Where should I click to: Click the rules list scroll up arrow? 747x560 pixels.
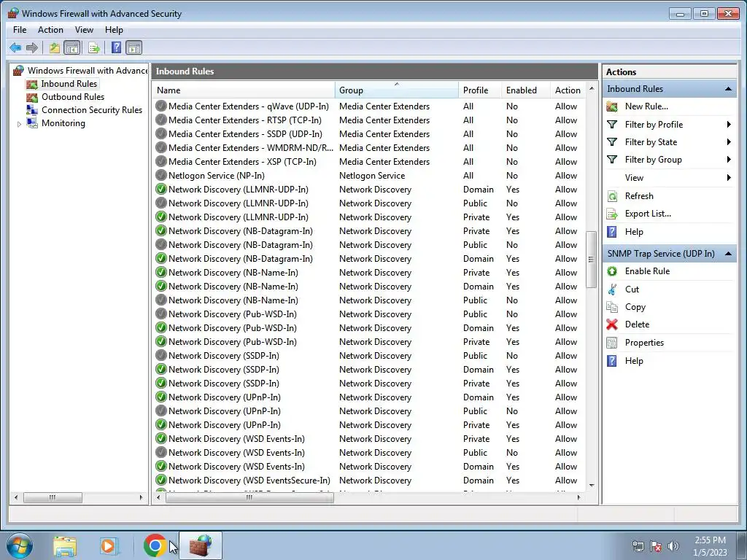(592, 88)
